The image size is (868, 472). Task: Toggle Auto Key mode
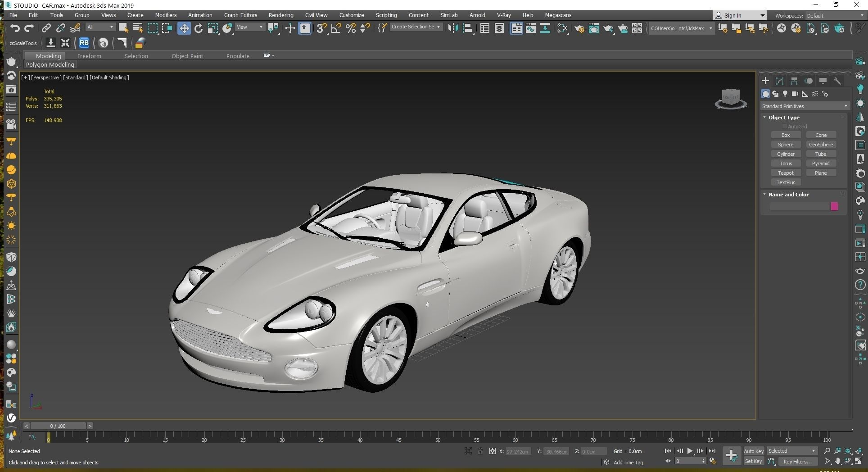pos(754,451)
